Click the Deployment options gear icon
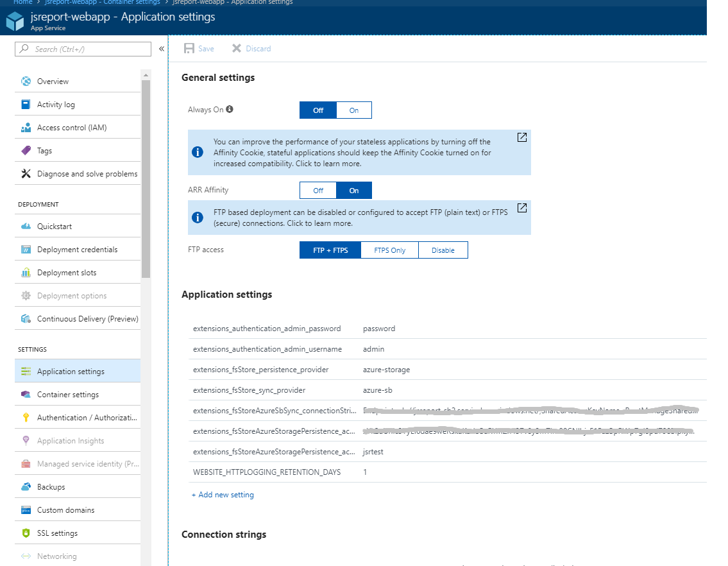Viewport: 728px width, 566px height. tap(26, 296)
